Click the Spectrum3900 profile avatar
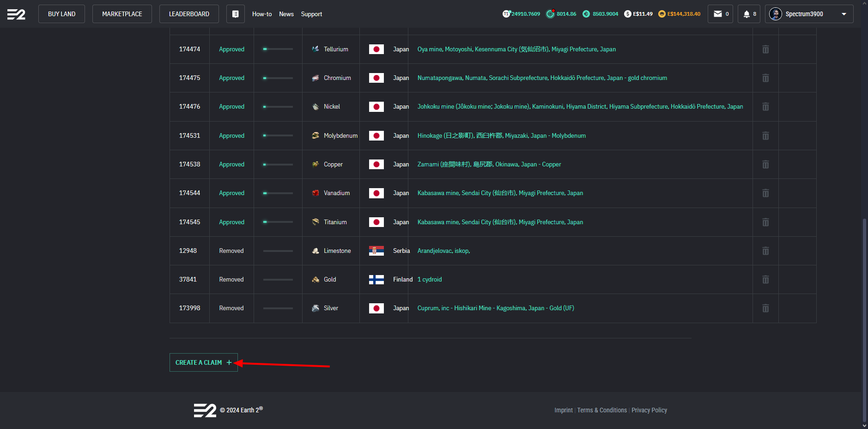The width and height of the screenshot is (868, 429). (x=776, y=14)
